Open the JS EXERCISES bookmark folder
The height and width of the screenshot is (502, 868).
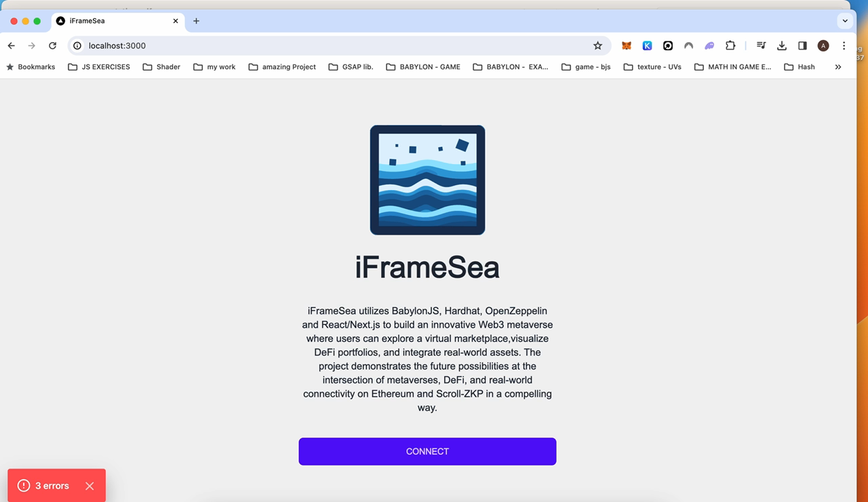99,66
